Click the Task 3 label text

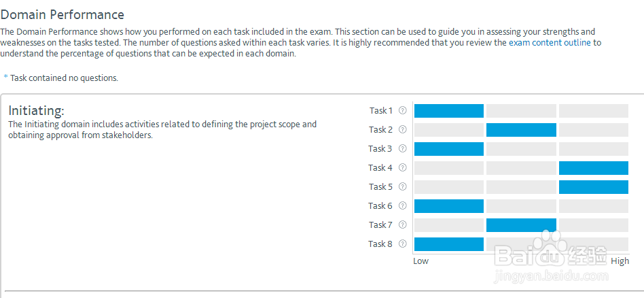(380, 149)
